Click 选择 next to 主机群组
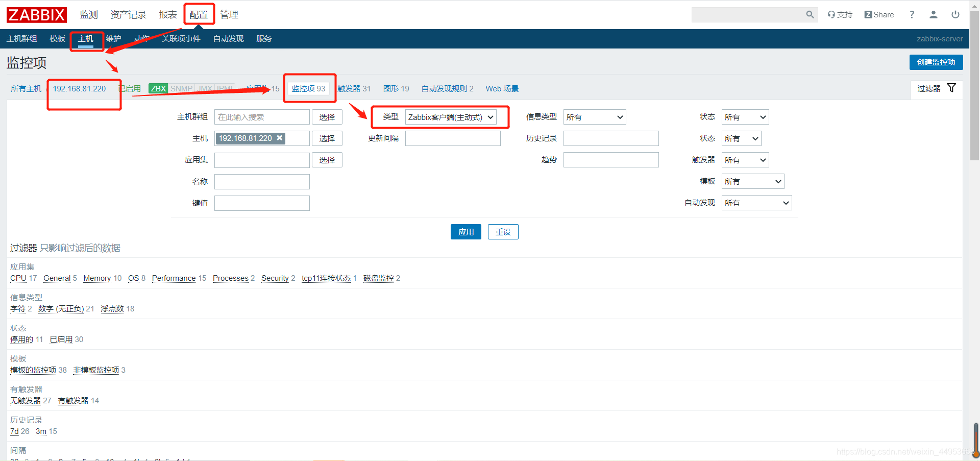Image resolution: width=980 pixels, height=461 pixels. (327, 117)
